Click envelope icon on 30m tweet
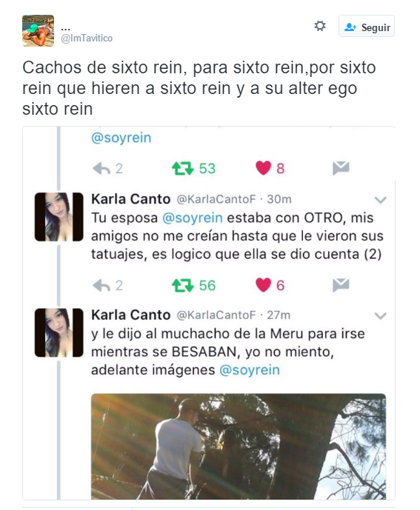This screenshot has height=510, width=420. 341,285
